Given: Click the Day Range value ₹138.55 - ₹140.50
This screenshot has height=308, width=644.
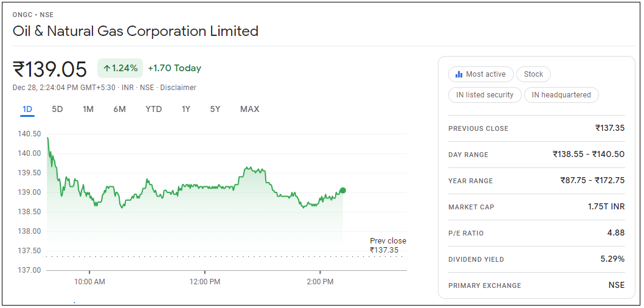Looking at the screenshot, I should tap(589, 154).
